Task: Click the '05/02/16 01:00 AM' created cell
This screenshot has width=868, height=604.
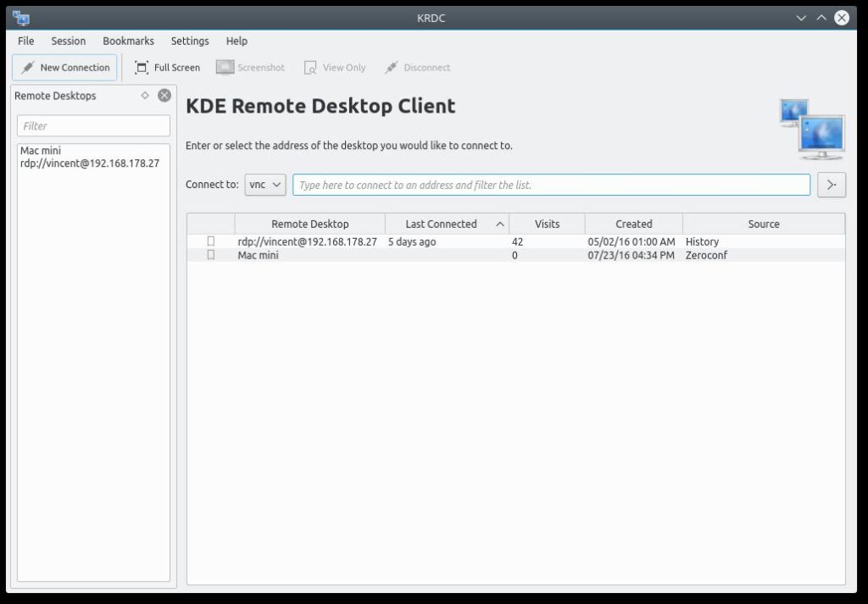Action: (x=632, y=241)
